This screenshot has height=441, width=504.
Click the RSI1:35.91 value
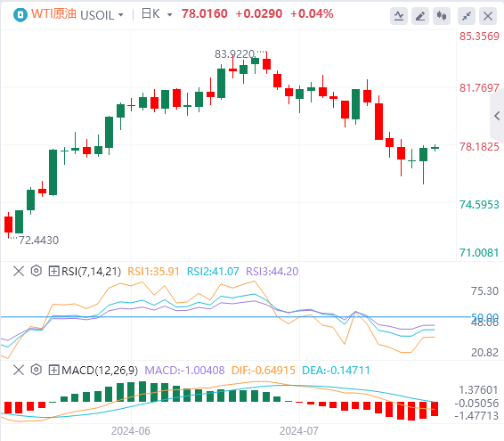pos(153,272)
